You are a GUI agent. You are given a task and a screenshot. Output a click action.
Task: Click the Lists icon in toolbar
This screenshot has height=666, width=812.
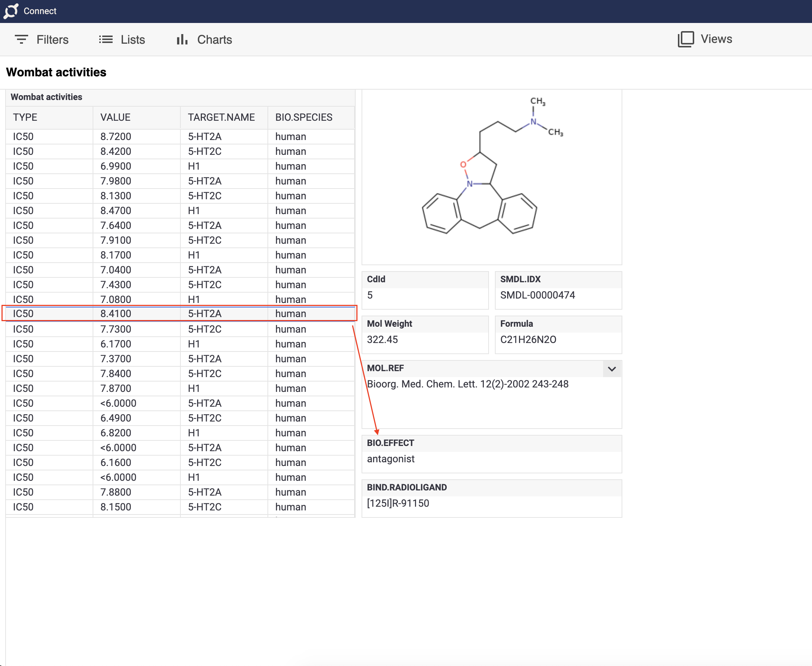(104, 39)
